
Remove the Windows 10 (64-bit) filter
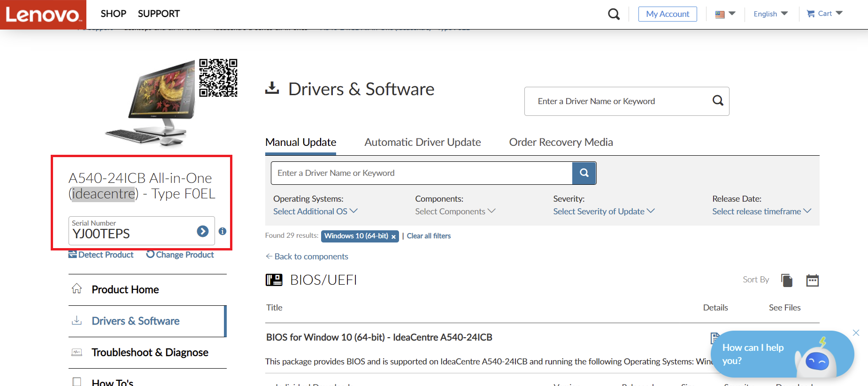(393, 236)
